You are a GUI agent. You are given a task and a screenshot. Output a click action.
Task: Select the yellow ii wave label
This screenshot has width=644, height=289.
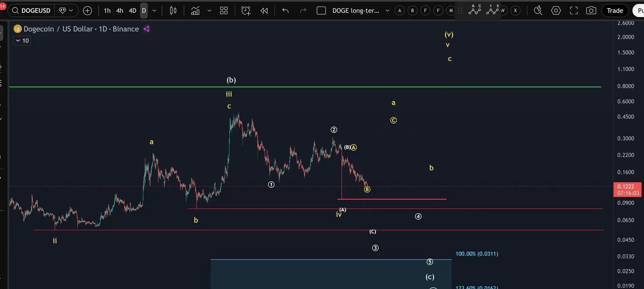(x=55, y=241)
